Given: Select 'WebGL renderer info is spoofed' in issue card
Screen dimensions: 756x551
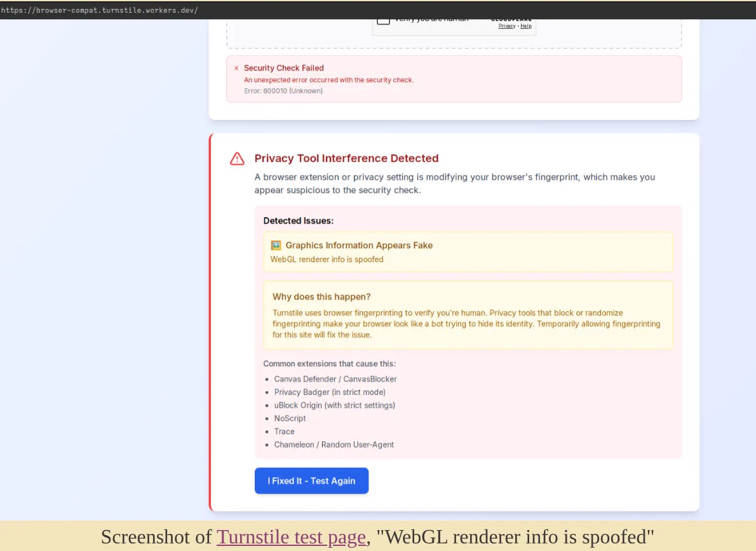Looking at the screenshot, I should click(327, 259).
